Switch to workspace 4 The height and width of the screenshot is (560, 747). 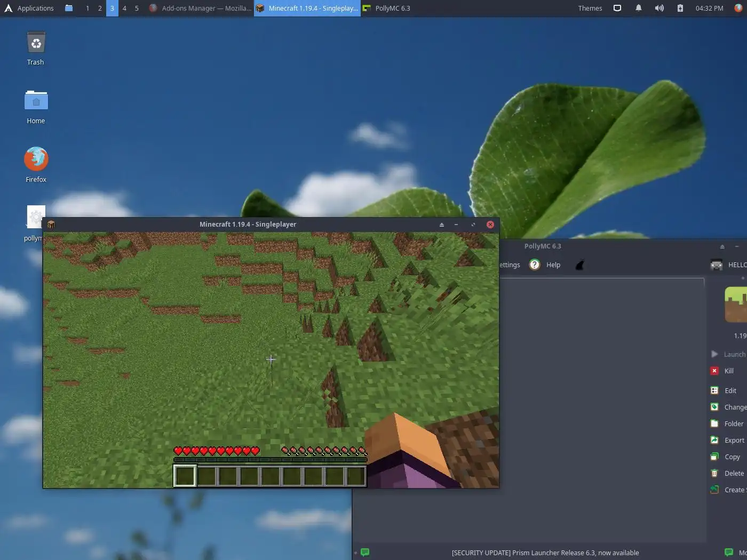click(124, 8)
